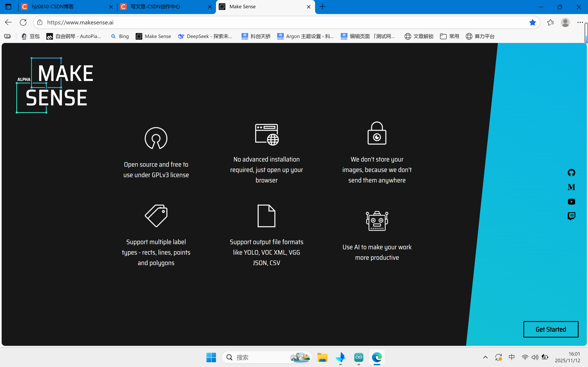Image resolution: width=588 pixels, height=367 pixels.
Task: Open the 豆包 bookmark
Action: coord(30,36)
